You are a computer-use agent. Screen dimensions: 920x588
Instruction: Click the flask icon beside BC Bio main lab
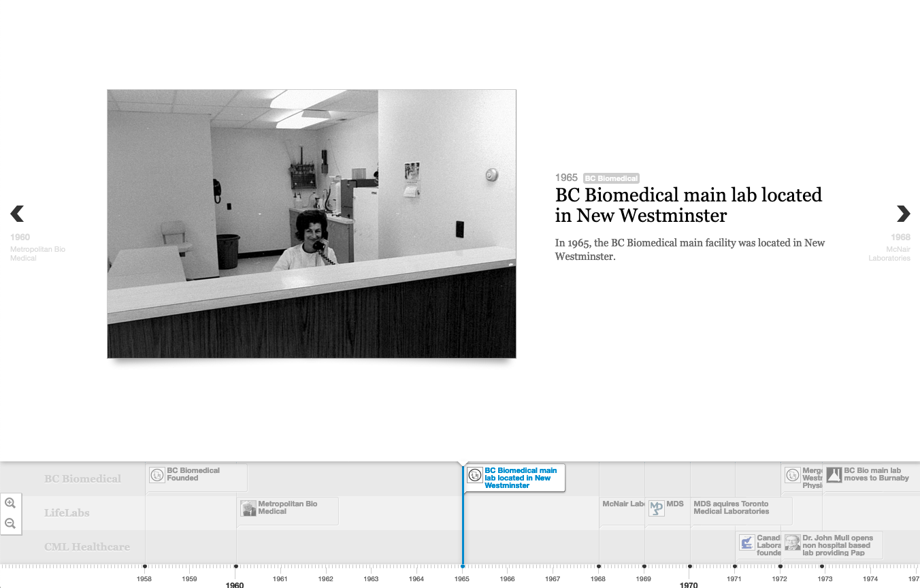(834, 475)
